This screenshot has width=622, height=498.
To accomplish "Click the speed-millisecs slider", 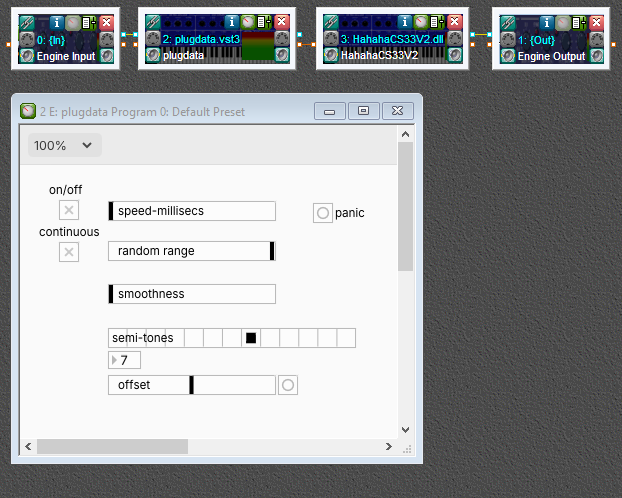I will pyautogui.click(x=191, y=211).
